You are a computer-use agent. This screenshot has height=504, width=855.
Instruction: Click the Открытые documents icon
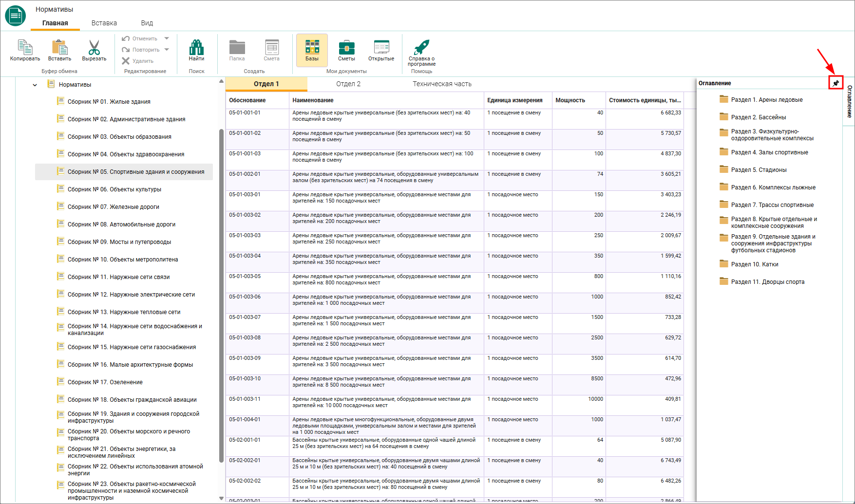point(381,47)
